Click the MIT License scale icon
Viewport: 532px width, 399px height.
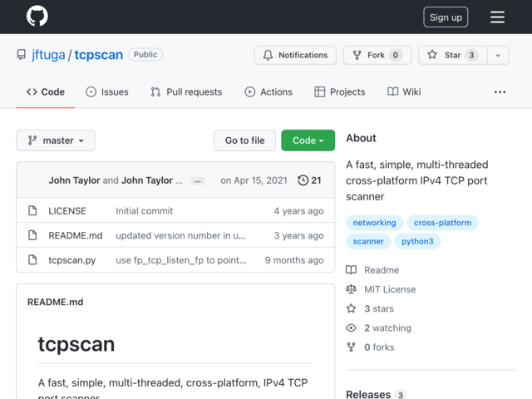tap(351, 289)
